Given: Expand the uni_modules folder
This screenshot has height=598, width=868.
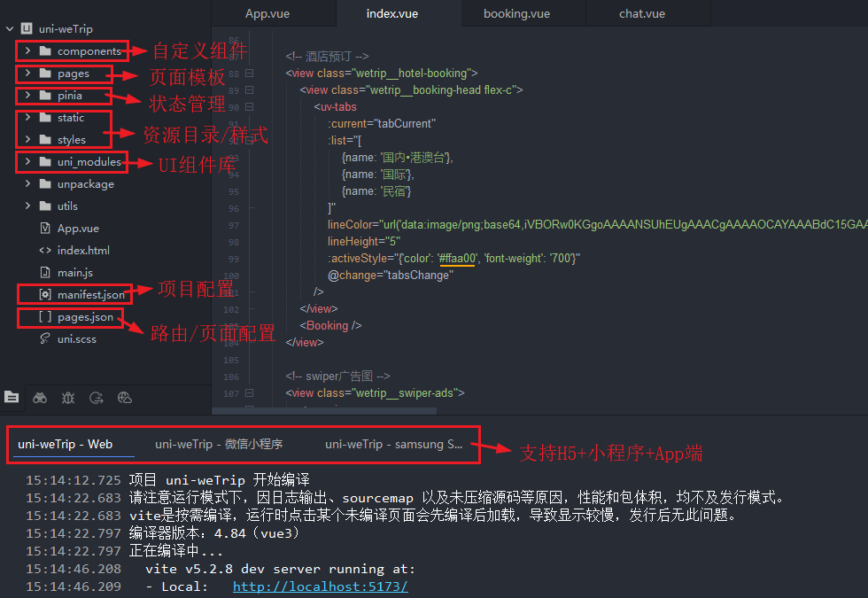Looking at the screenshot, I should coord(27,161).
